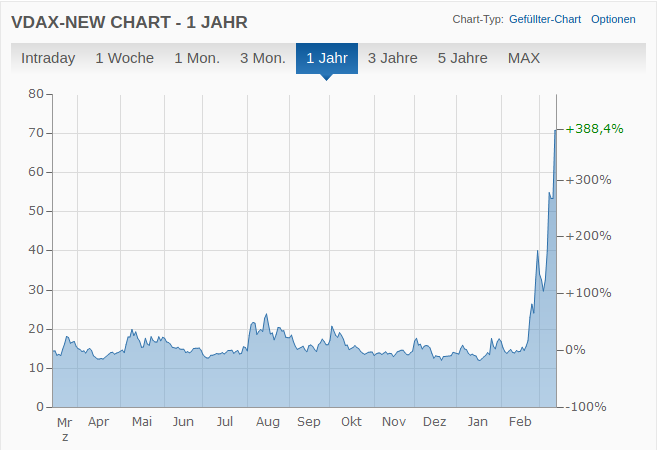Click the Mrz month label
This screenshot has height=450, width=659.
click(65, 429)
